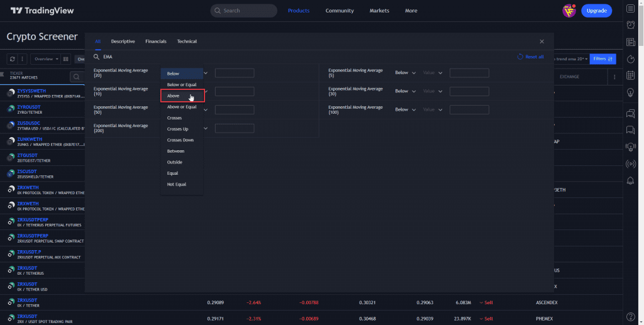644x325 pixels.
Task: Expand the EMA (200) value chevron
Action: [206, 128]
